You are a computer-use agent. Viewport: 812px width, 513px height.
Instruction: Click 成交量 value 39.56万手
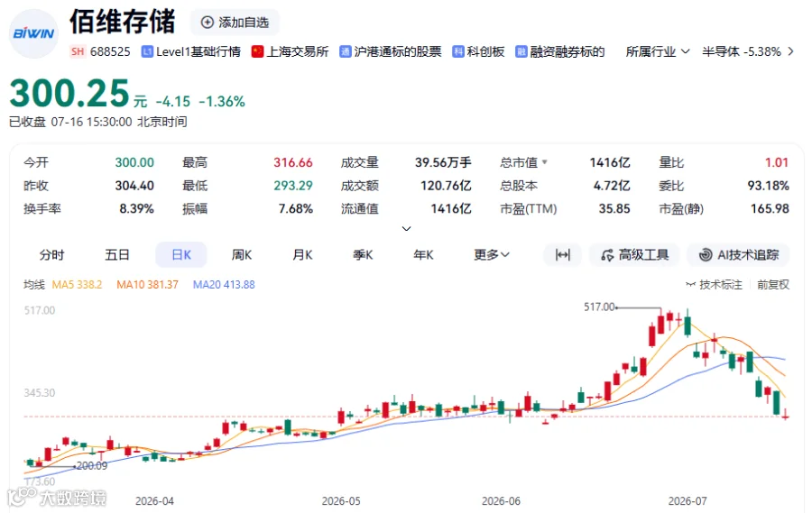click(443, 162)
